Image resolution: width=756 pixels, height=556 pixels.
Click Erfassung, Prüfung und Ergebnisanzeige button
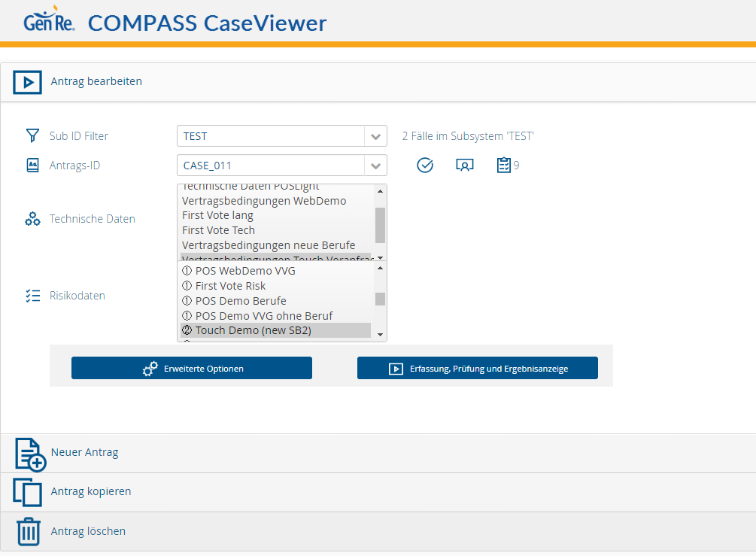click(478, 368)
